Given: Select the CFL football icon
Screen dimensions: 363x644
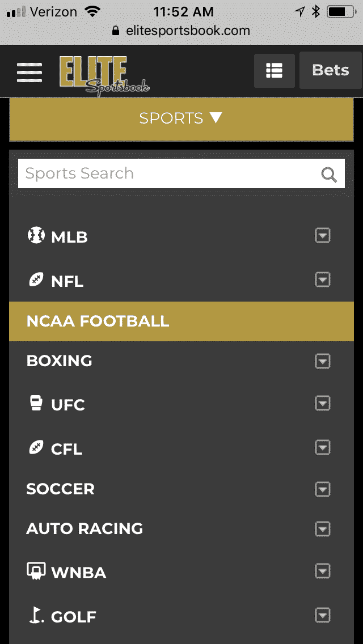Looking at the screenshot, I should pyautogui.click(x=35, y=448).
